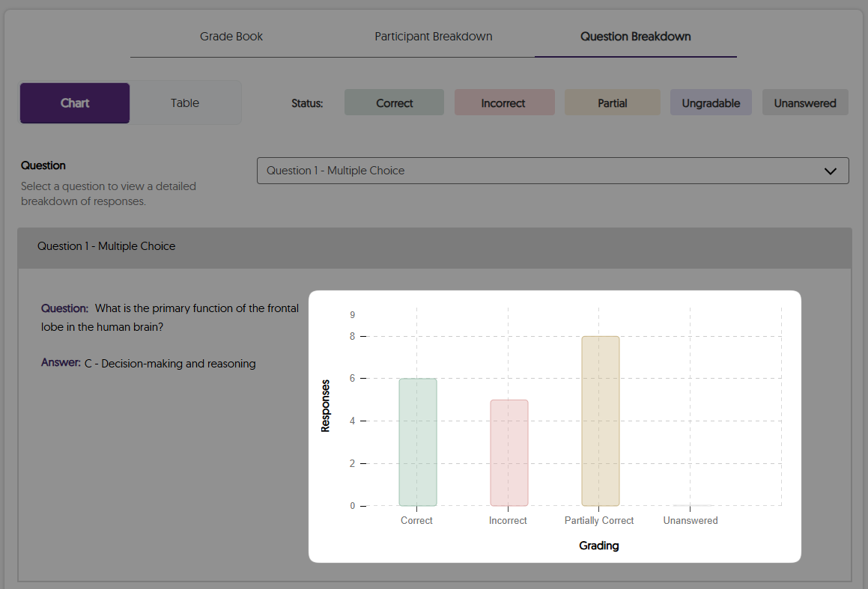Viewport: 868px width, 589px height.
Task: Click the Partially Correct bar
Action: pyautogui.click(x=599, y=419)
